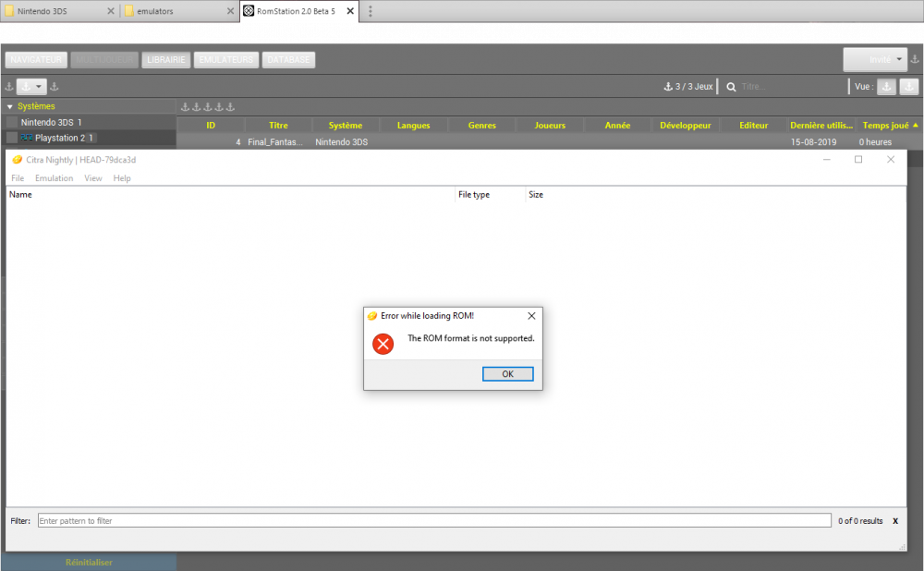Sort by the Genres column header
This screenshot has height=571, width=924.
pos(482,125)
